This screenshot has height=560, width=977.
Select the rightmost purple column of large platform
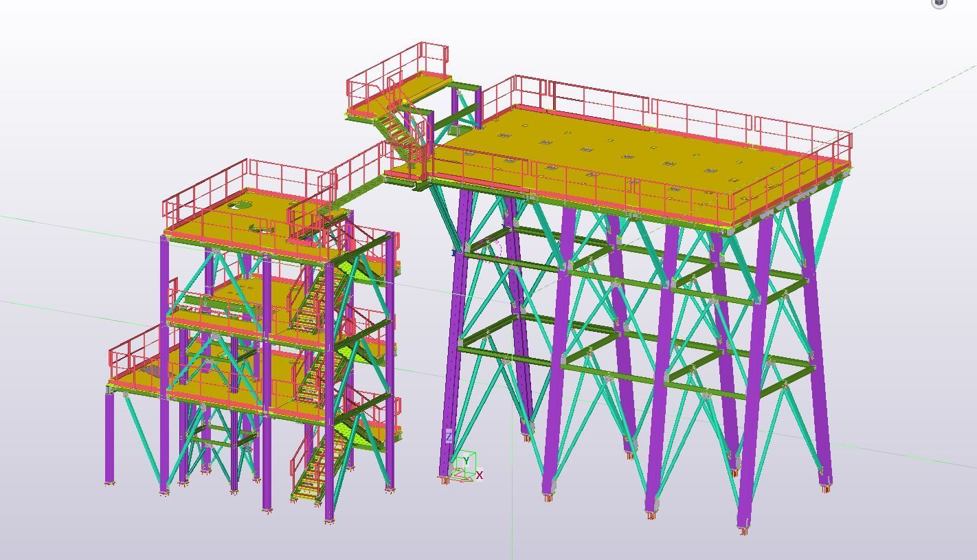pos(816,344)
